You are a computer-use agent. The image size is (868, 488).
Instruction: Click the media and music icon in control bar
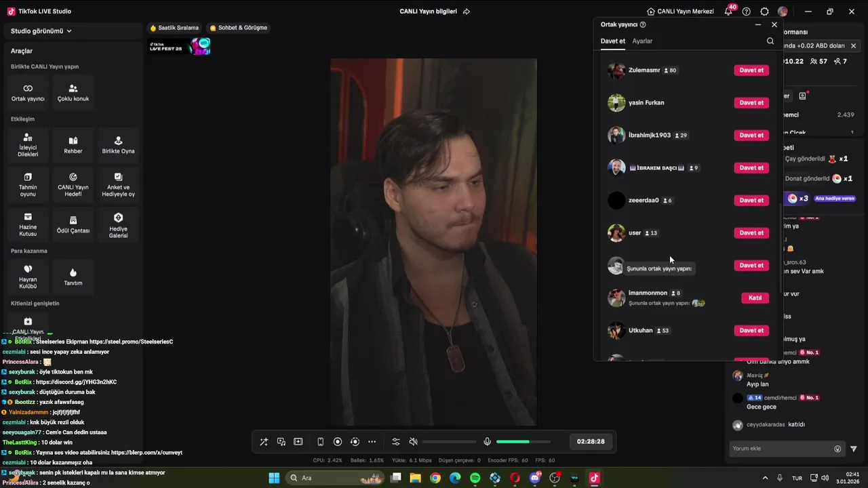[x=281, y=442]
